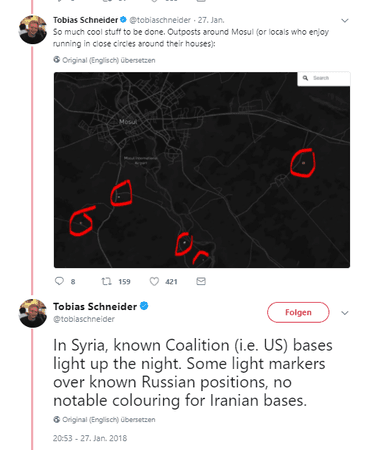The height and width of the screenshot is (450, 367).
Task: Open the 20:53 - 27. Jan. 2018 timestamp
Action: (x=90, y=438)
